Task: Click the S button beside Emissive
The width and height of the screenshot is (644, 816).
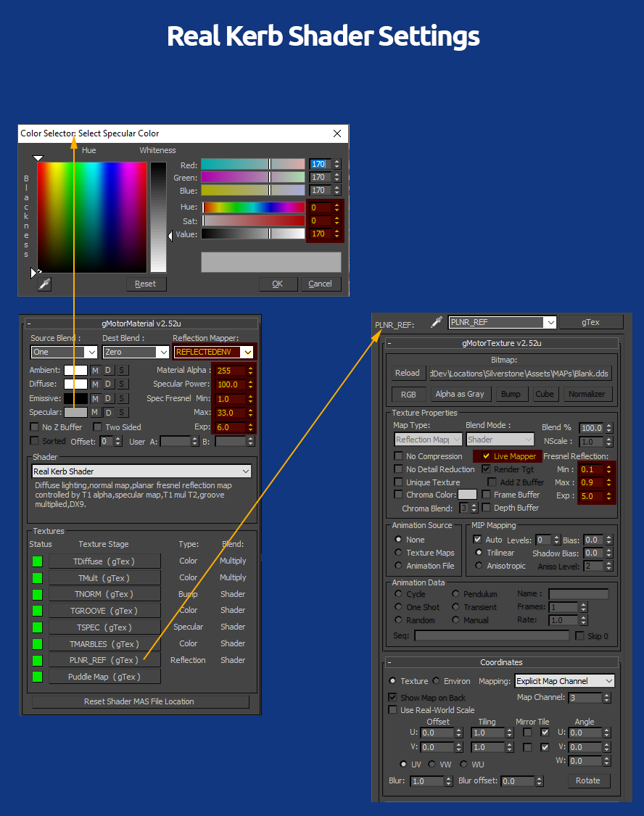Action: tap(122, 399)
